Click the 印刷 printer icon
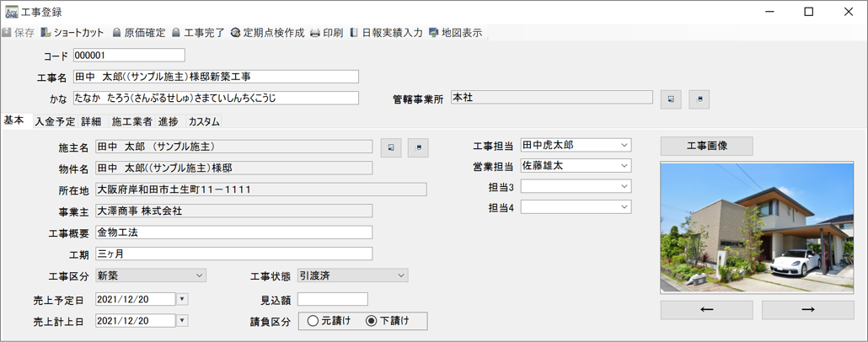Viewport: 868px width, 342px height. [x=315, y=33]
